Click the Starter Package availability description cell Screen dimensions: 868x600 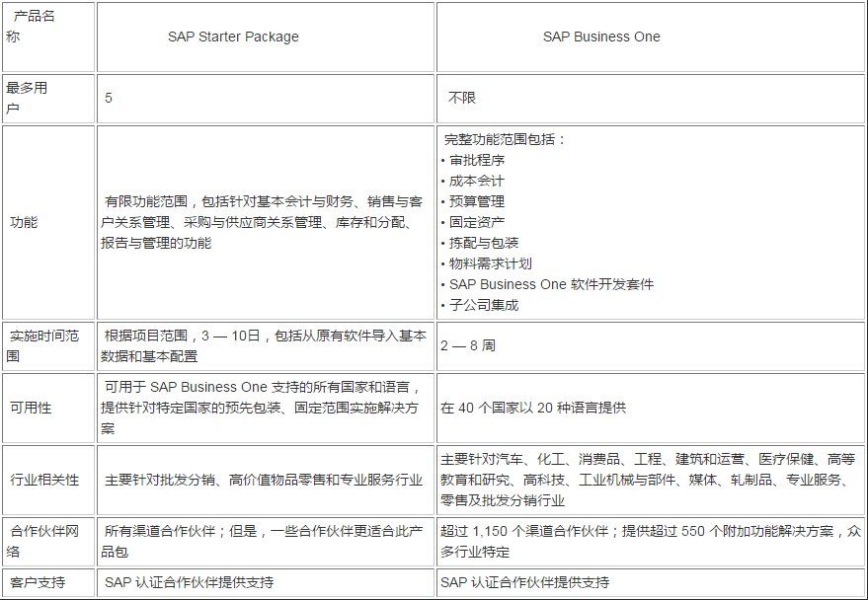click(266, 409)
